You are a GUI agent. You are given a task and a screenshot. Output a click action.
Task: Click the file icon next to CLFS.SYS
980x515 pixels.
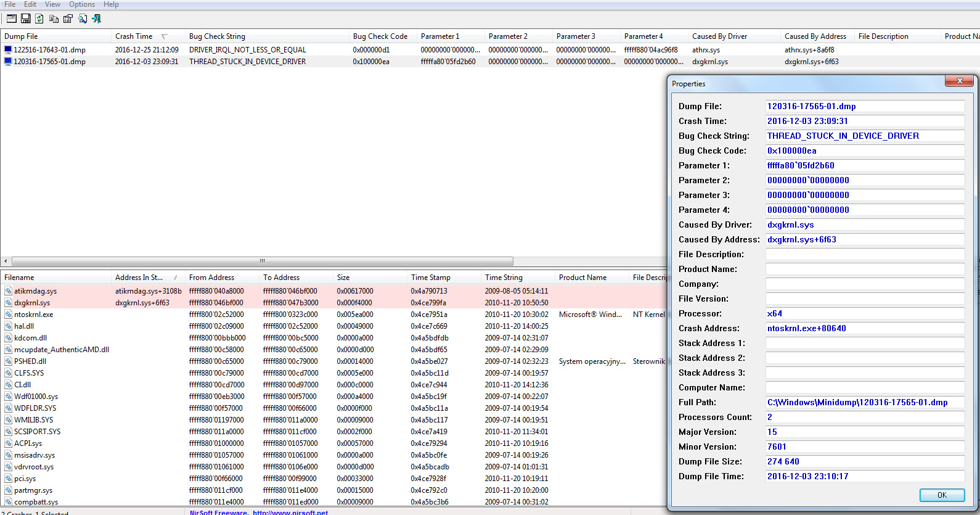tap(8, 373)
